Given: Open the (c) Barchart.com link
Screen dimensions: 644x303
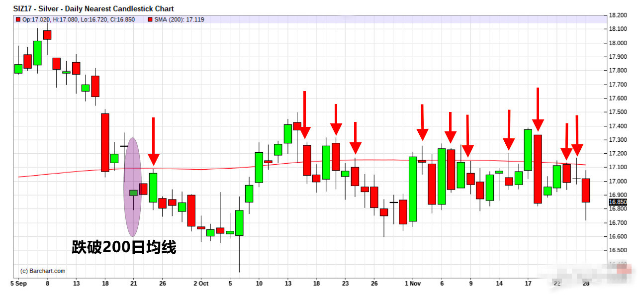Looking at the screenshot, I should 42,271.
